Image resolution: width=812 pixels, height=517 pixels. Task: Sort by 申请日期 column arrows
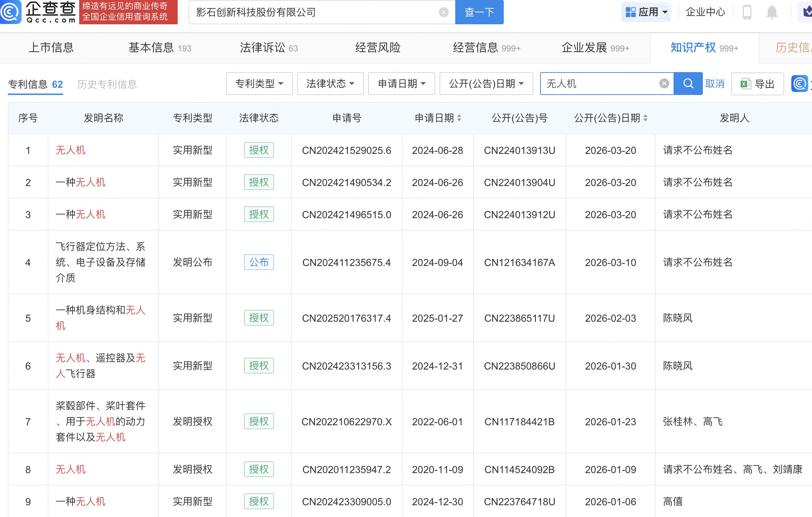459,118
